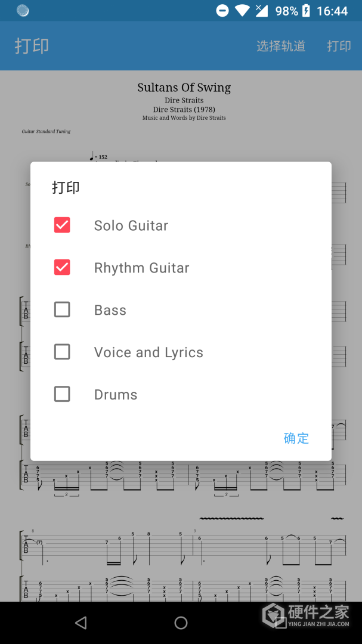The width and height of the screenshot is (362, 644).
Task: Tap 选择轨道 in the top bar
Action: [281, 46]
